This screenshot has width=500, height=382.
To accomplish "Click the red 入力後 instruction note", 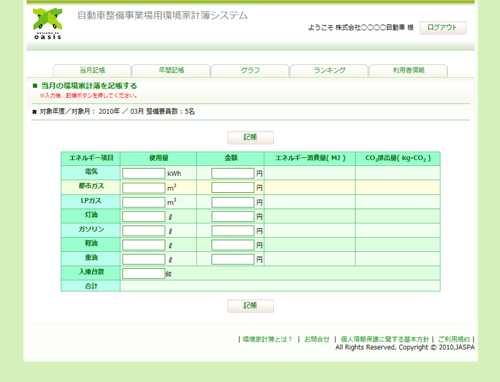I will click(89, 96).
